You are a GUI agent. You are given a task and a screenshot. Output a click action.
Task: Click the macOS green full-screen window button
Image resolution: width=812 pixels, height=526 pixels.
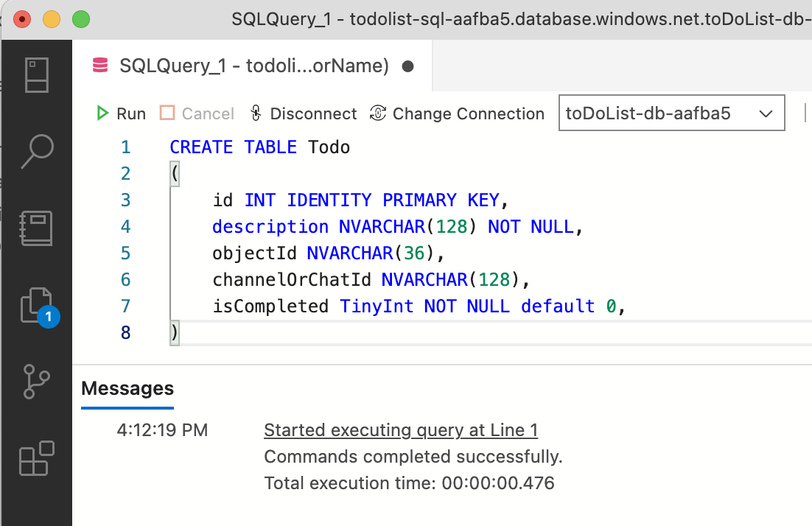(x=80, y=18)
